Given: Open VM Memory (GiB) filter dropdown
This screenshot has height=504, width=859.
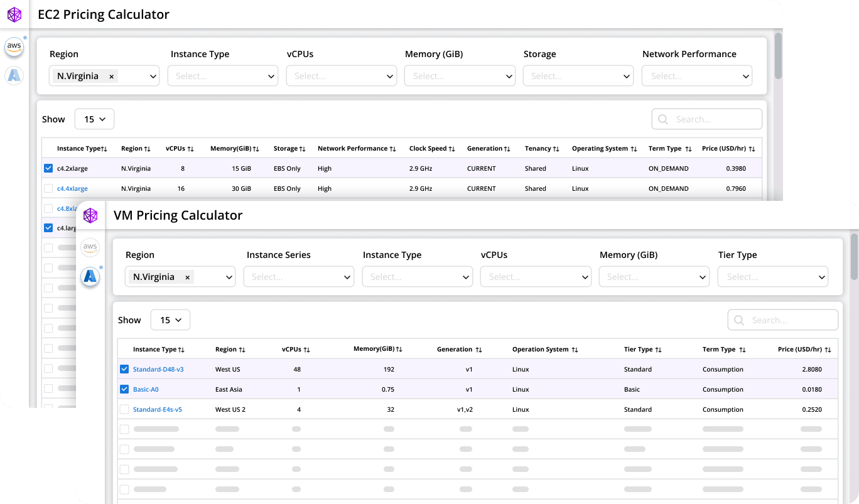Looking at the screenshot, I should click(654, 277).
